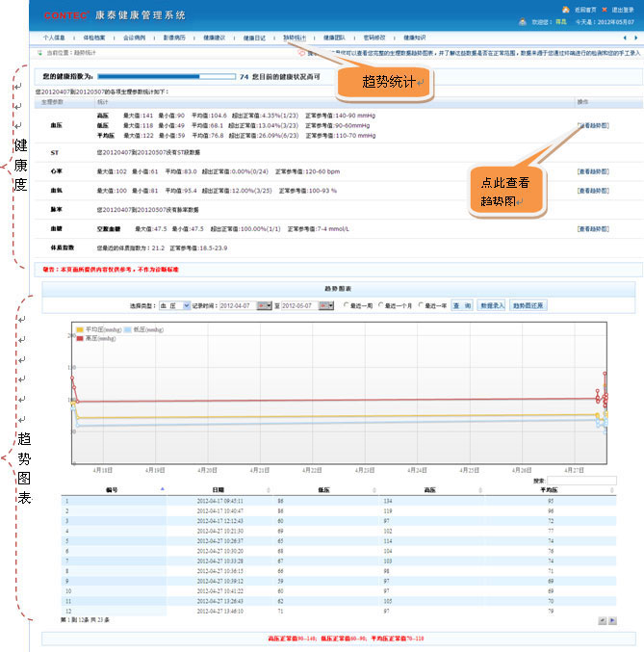Select the 最近一周 radio button

point(348,305)
